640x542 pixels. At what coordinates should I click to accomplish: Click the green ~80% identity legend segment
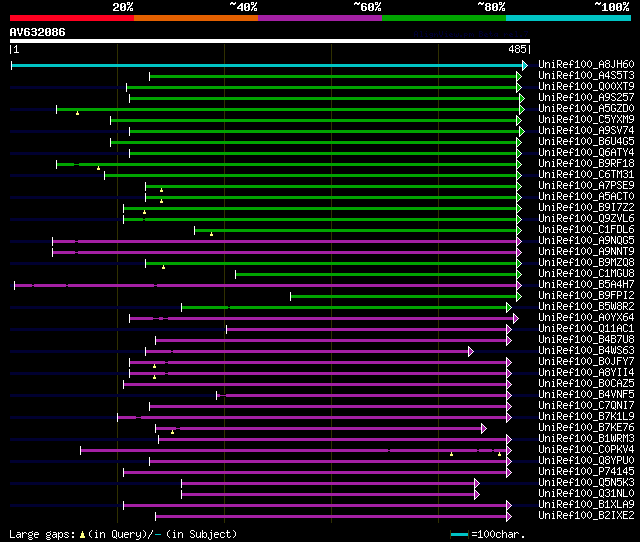tap(444, 18)
